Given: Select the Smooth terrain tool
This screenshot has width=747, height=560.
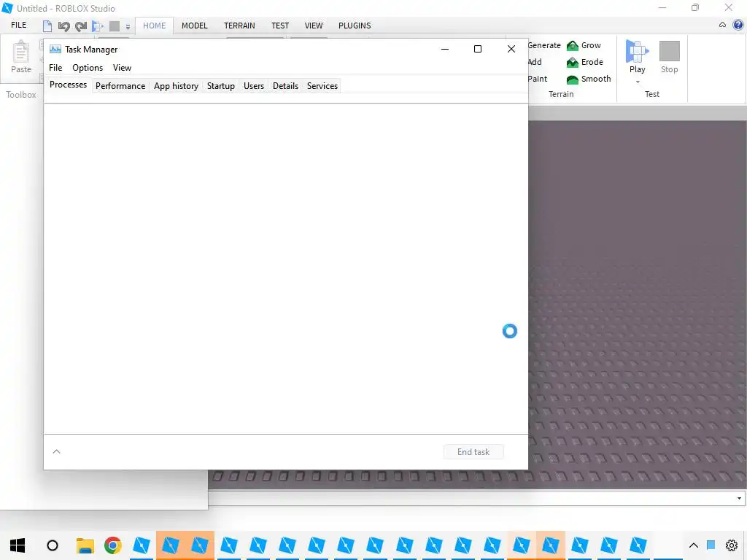Looking at the screenshot, I should click(x=589, y=79).
